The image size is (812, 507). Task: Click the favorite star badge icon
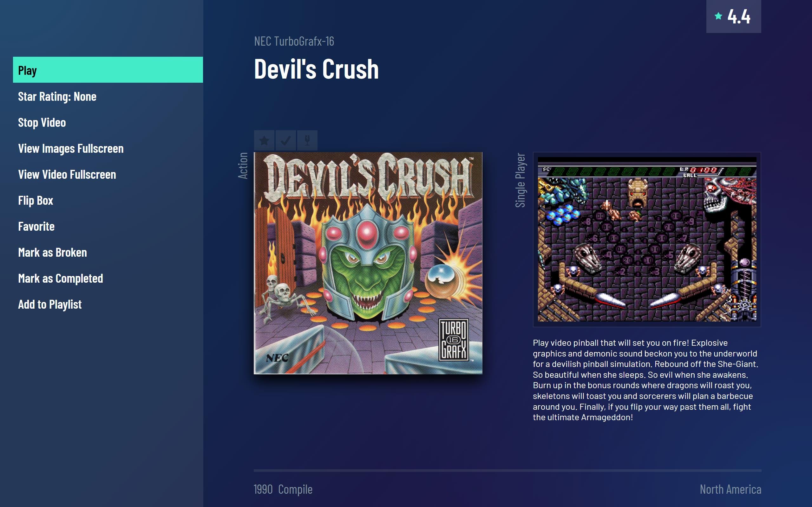pyautogui.click(x=264, y=140)
